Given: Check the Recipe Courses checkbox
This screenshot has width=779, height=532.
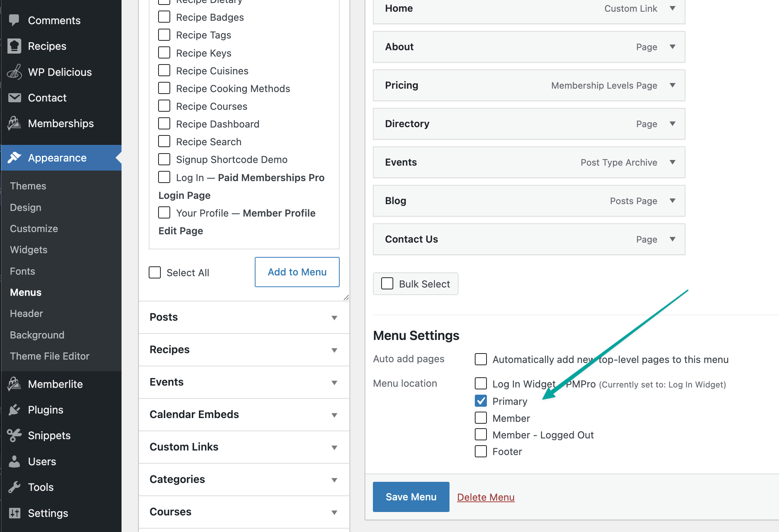Looking at the screenshot, I should click(164, 106).
